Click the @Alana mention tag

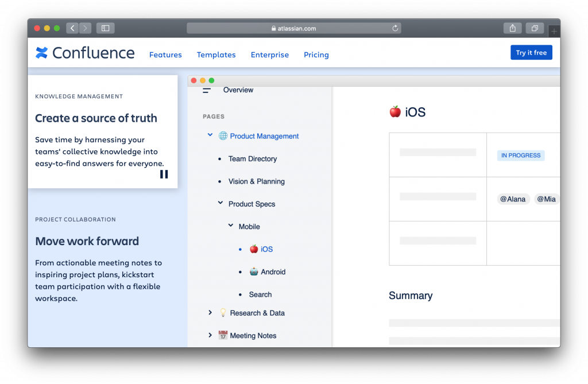[x=513, y=199]
